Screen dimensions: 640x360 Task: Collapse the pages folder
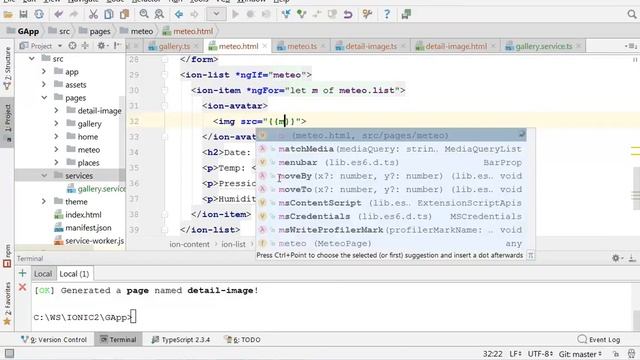click(44, 98)
